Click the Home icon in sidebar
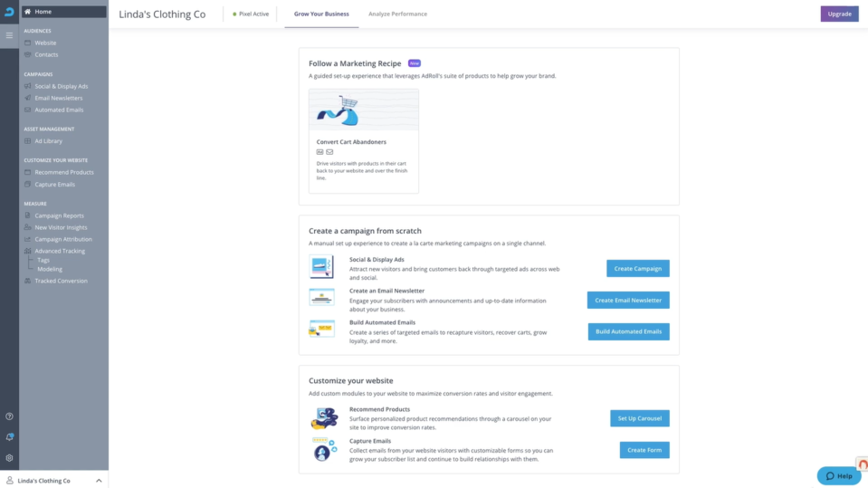Image resolution: width=868 pixels, height=488 pixels. (x=28, y=12)
